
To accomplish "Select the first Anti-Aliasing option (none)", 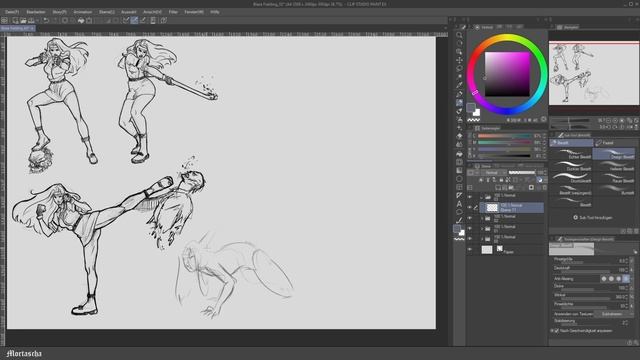I will coord(604,279).
